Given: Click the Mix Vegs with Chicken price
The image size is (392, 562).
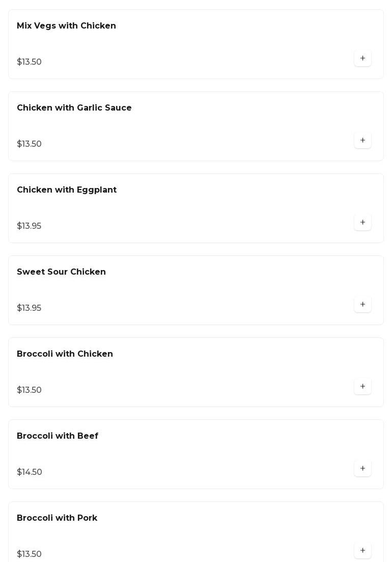Looking at the screenshot, I should 30,62.
